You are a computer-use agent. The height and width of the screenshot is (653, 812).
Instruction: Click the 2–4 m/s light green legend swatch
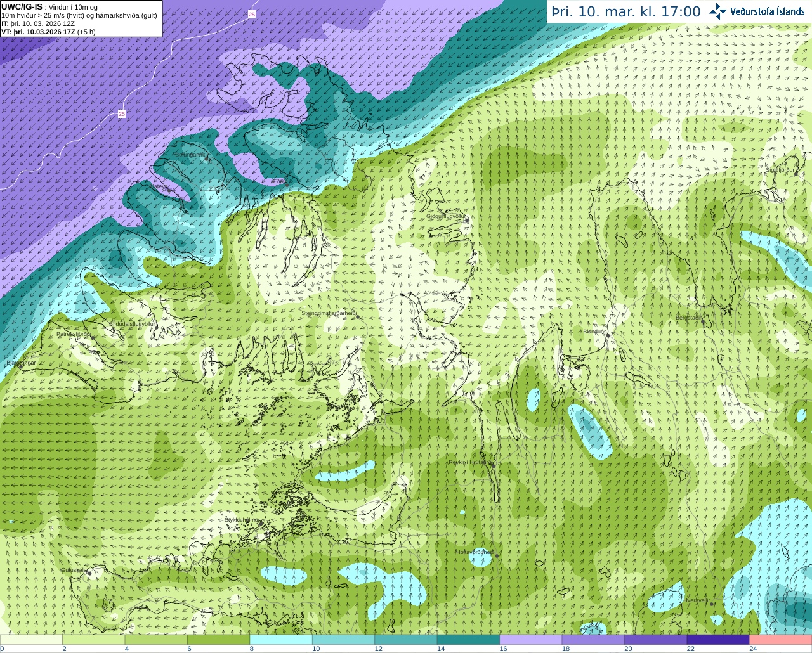(x=94, y=640)
